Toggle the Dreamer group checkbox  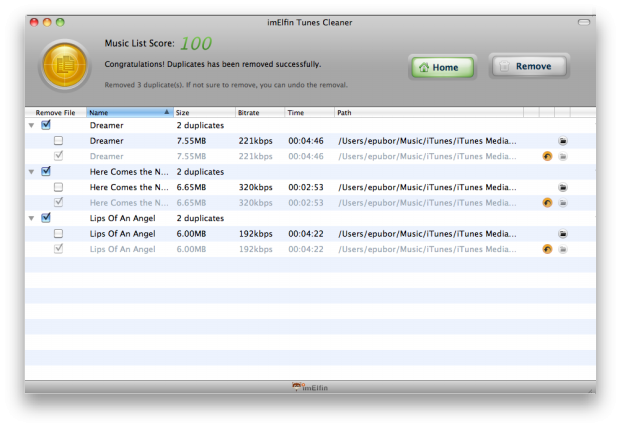coord(46,125)
